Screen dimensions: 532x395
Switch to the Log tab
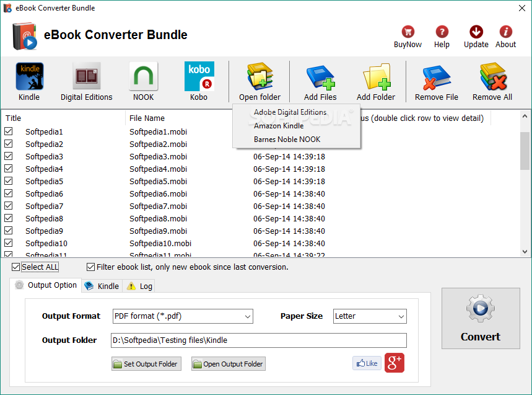coord(139,286)
